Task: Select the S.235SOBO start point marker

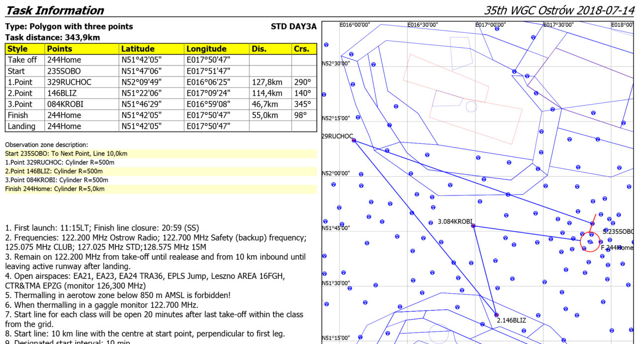Action: [592, 224]
